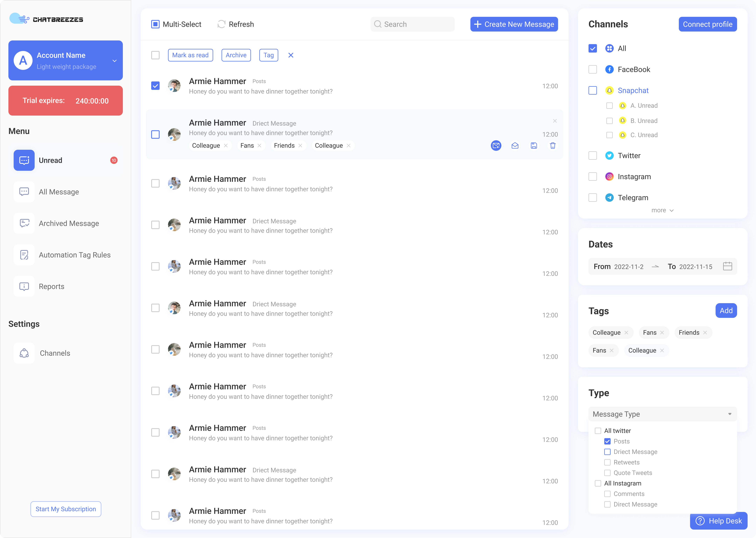Enable the Multi-Select checkbox
The height and width of the screenshot is (538, 756).
click(x=155, y=24)
